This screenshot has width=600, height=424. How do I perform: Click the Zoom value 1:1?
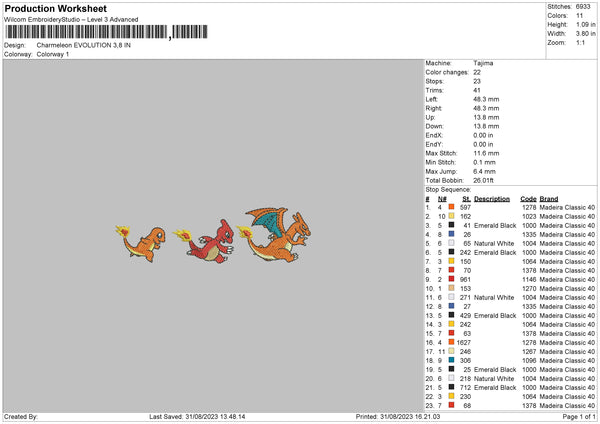click(x=580, y=42)
